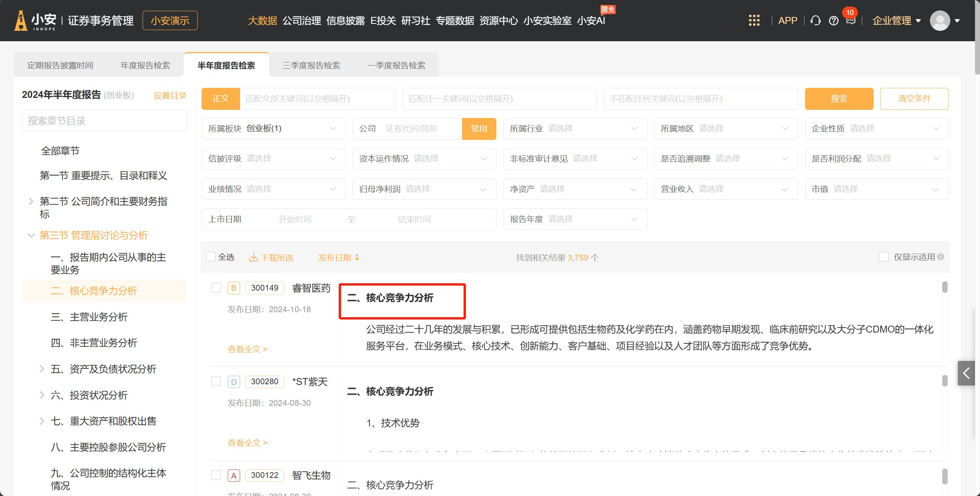Open the customer service headset icon
Image resolution: width=980 pixels, height=496 pixels.
click(x=815, y=20)
